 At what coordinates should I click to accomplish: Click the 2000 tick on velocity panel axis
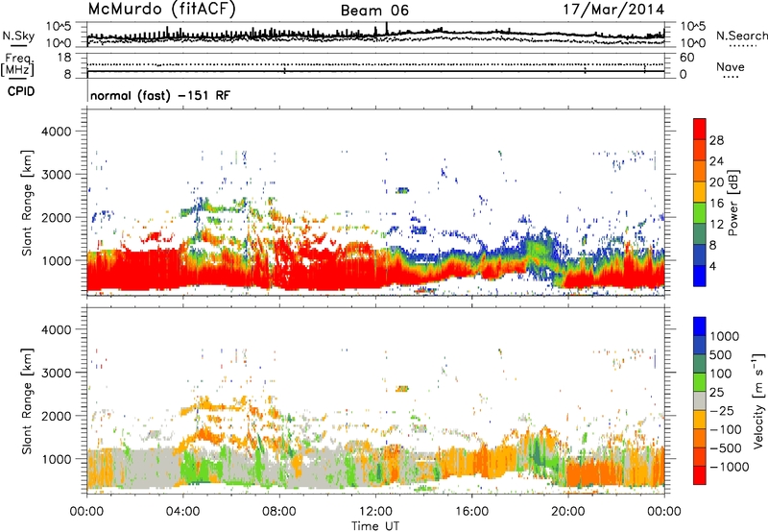(56, 416)
